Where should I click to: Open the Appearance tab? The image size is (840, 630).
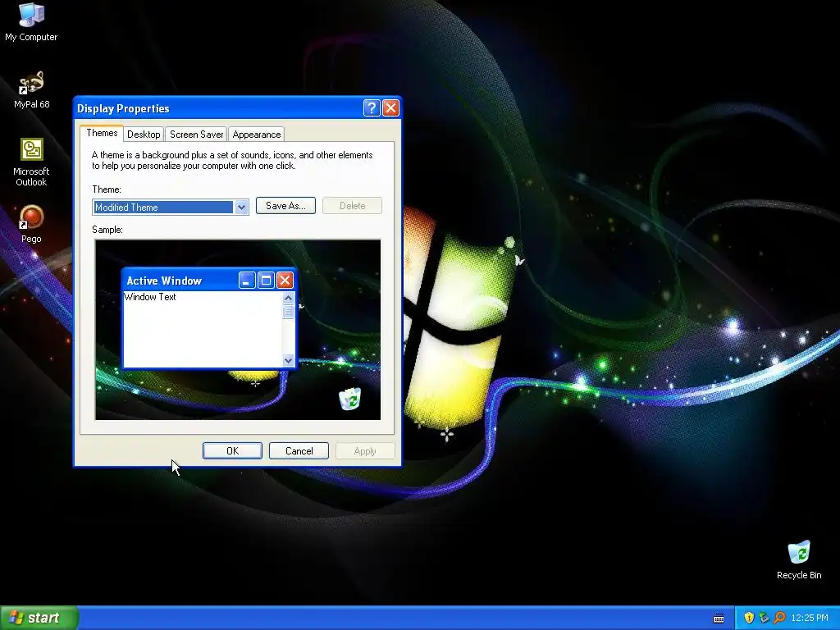[x=257, y=135]
